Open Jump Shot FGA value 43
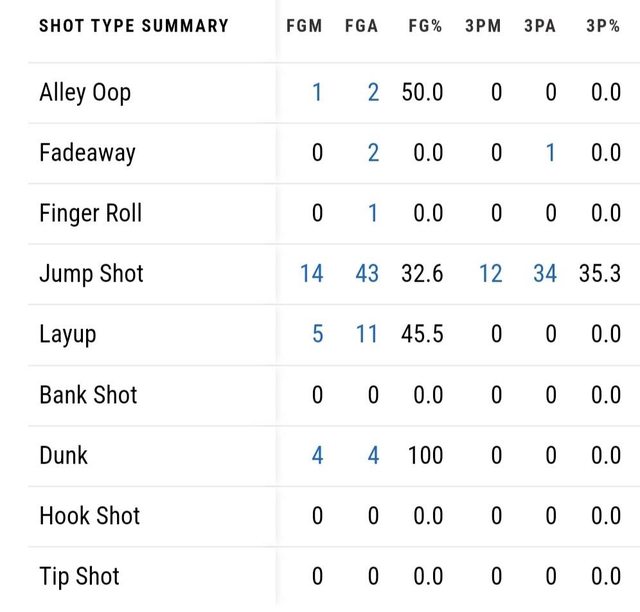 point(367,273)
